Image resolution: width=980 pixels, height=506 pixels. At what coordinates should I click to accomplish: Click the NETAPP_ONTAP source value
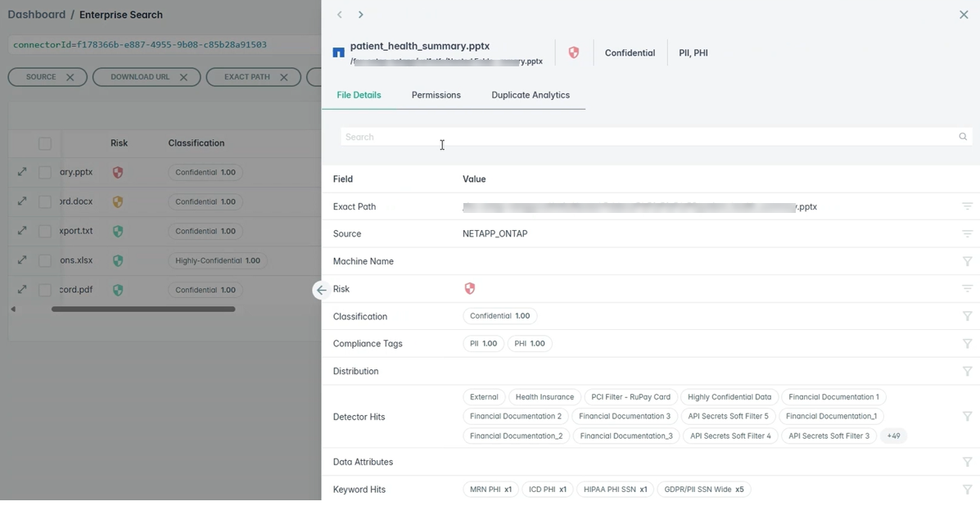(x=495, y=233)
